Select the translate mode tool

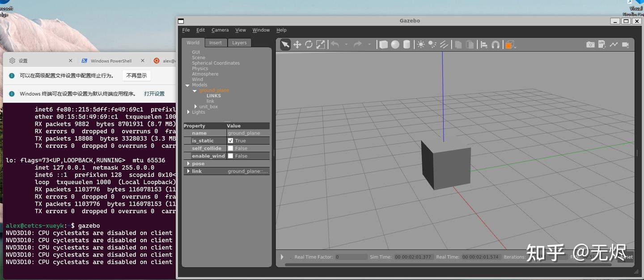[x=297, y=44]
